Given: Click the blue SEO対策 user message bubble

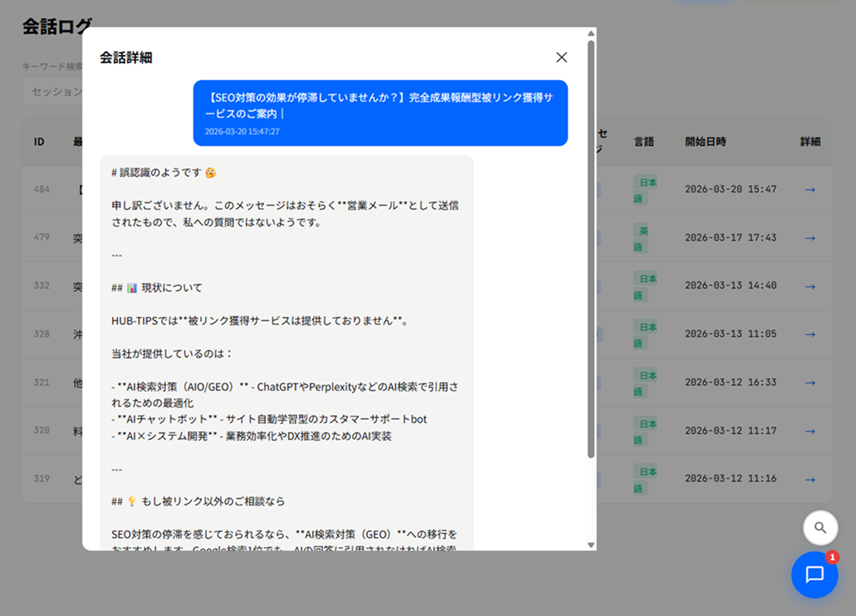Looking at the screenshot, I should tap(381, 113).
